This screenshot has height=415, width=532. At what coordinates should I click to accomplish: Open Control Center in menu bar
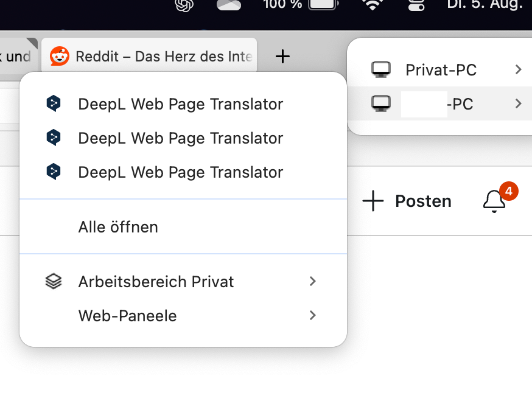pos(416,5)
